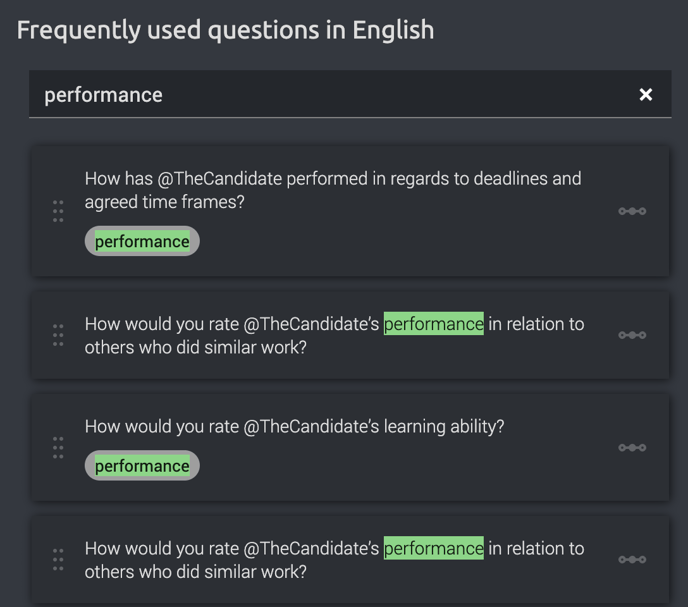The height and width of the screenshot is (607, 688).
Task: Click the drag handle beside the learning ability question
Action: click(x=58, y=448)
